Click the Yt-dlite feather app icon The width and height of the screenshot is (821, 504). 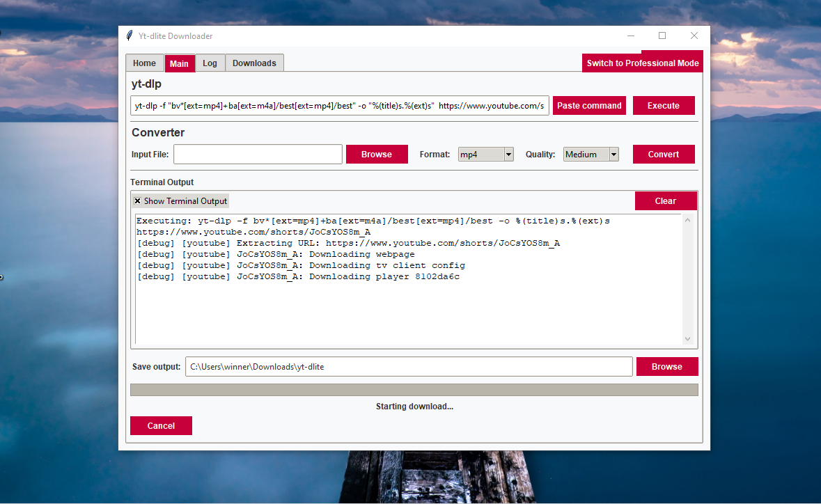pos(130,36)
